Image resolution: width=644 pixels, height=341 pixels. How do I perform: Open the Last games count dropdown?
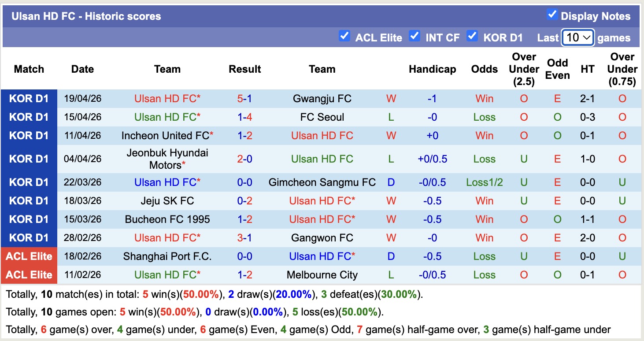(x=577, y=37)
